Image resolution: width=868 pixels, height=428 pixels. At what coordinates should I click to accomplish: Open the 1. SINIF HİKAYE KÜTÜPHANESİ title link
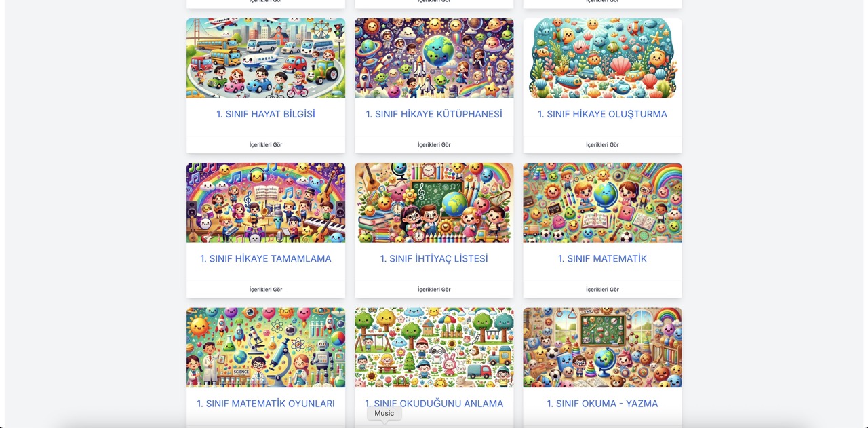click(x=434, y=114)
